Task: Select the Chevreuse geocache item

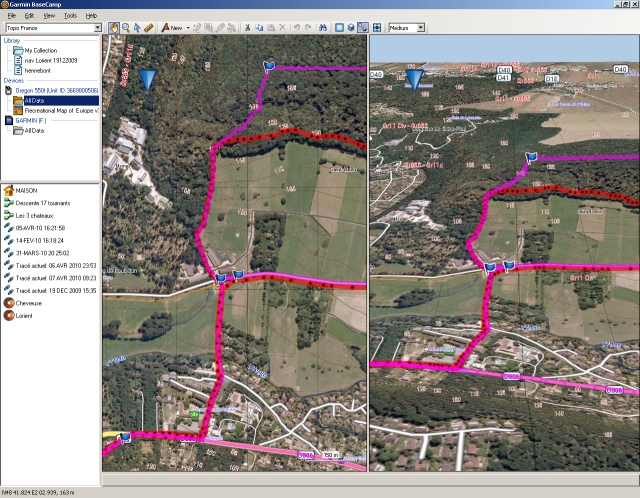Action: coord(29,303)
